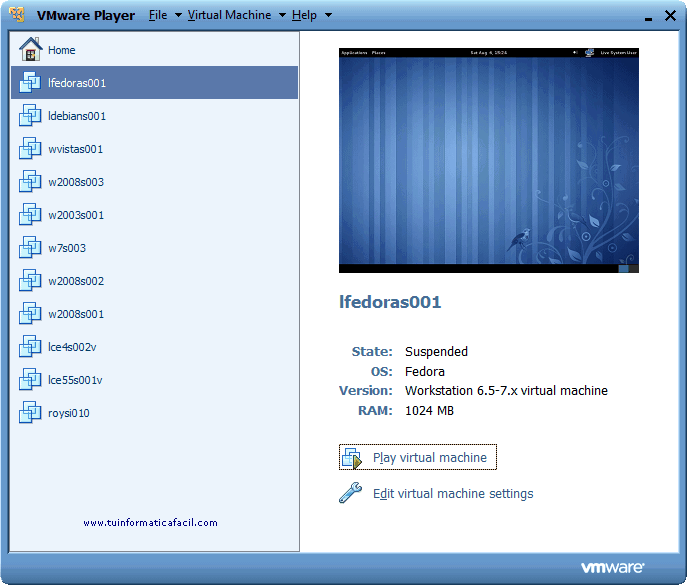Click the 1024 MB RAM value
The height and width of the screenshot is (585, 687).
pyautogui.click(x=429, y=411)
